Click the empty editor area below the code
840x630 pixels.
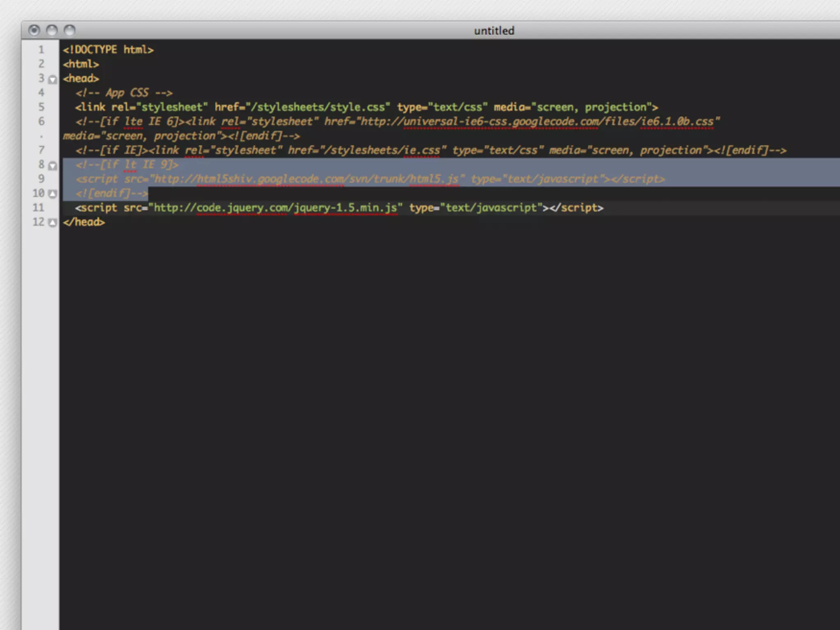pyautogui.click(x=410, y=410)
